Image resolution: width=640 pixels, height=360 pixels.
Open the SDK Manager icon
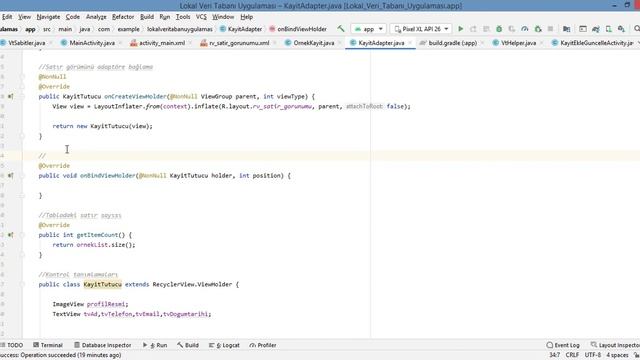click(621, 29)
